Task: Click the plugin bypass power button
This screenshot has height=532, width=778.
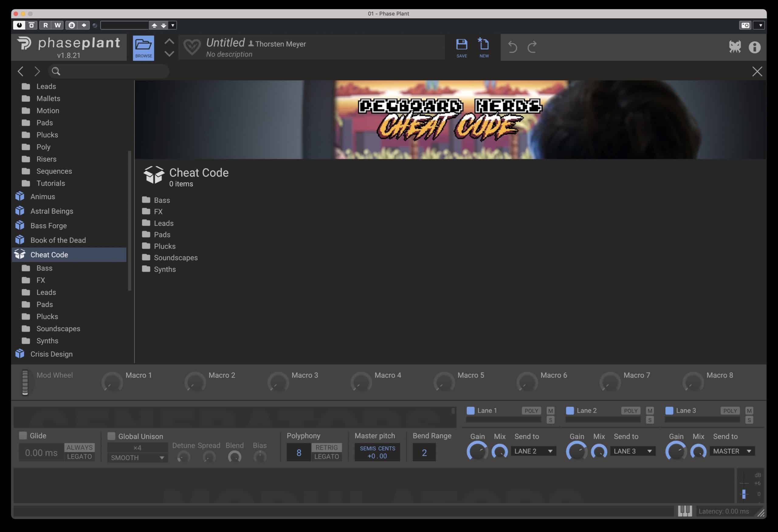Action: [19, 25]
